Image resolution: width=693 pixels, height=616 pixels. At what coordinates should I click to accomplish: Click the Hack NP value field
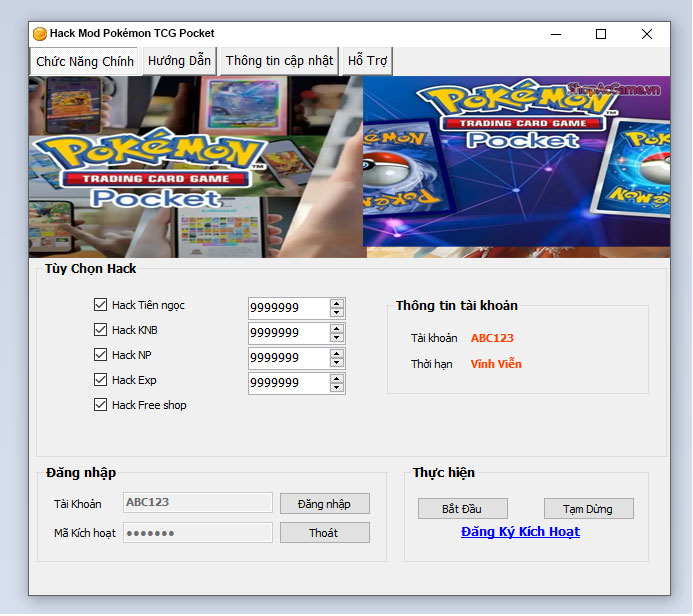coord(289,358)
